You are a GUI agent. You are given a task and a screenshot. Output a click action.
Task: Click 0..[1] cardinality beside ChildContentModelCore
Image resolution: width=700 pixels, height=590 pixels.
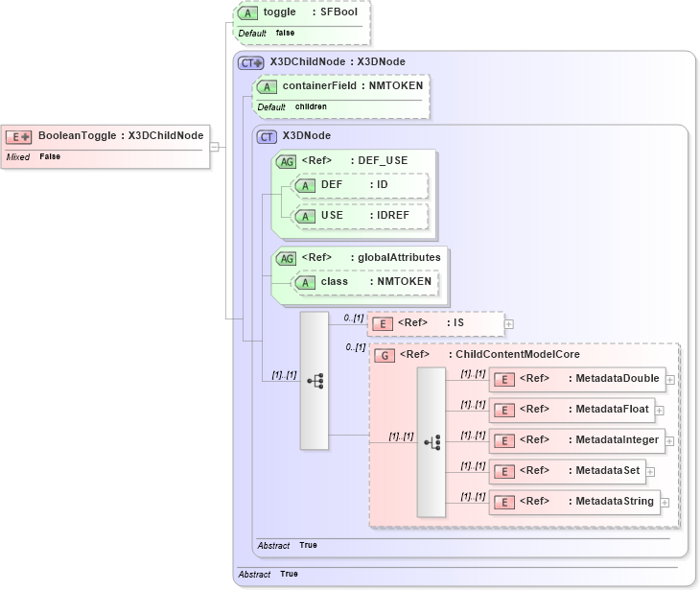click(356, 347)
